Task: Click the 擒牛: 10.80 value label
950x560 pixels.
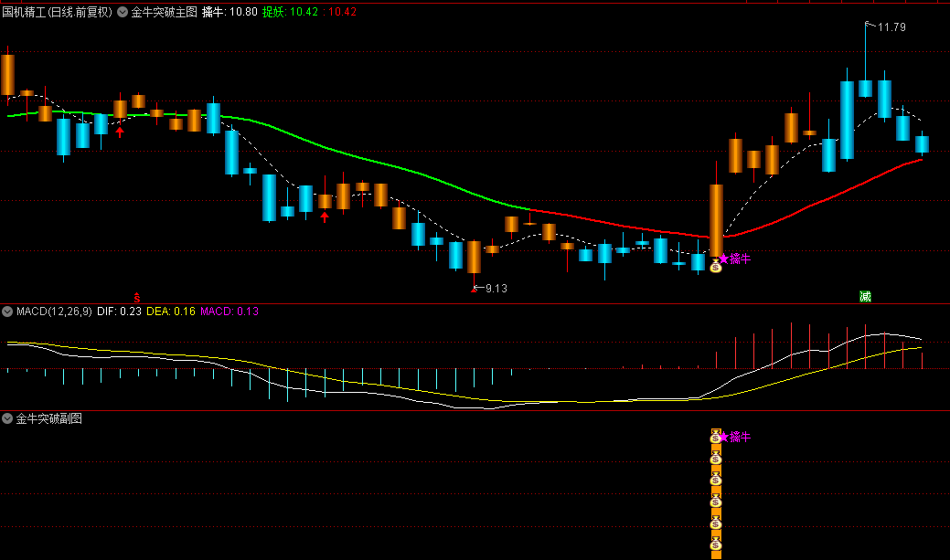Action: [229, 12]
